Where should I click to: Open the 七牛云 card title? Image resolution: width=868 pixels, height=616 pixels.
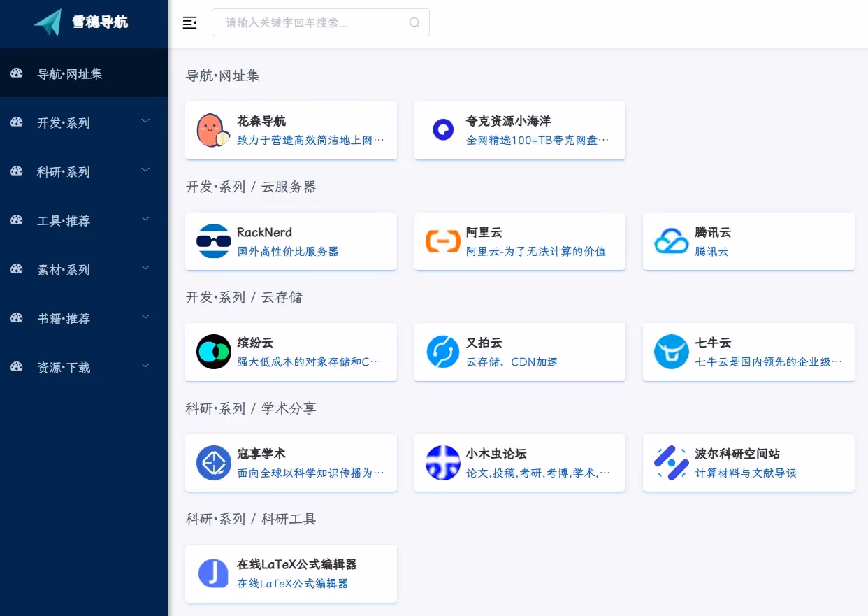[x=713, y=343]
